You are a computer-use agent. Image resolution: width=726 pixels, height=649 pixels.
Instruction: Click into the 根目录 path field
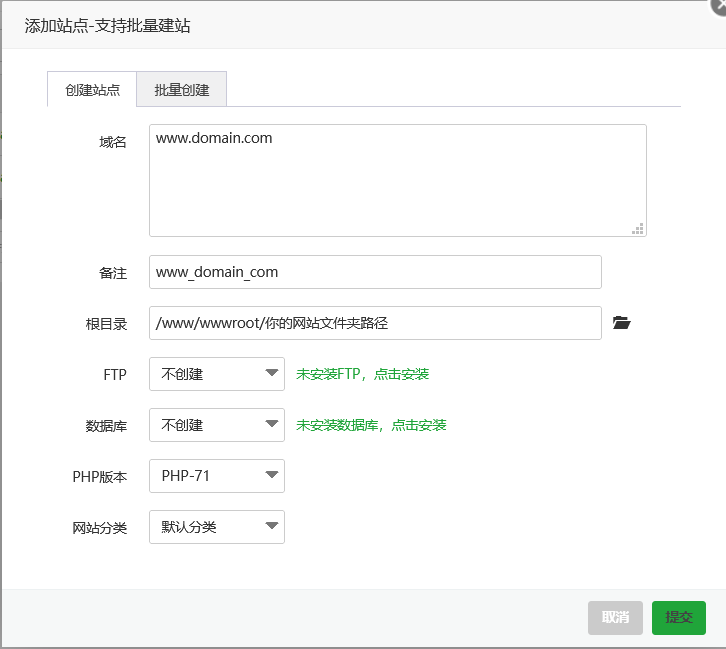[x=375, y=323]
